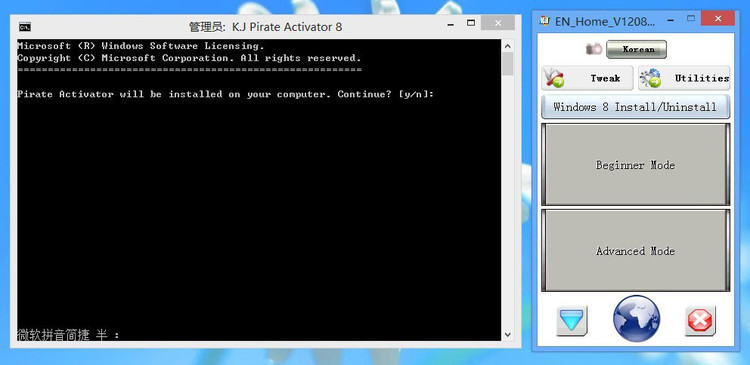Viewport: 750px width, 365px height.
Task: Click the red X exit icon
Action: [x=700, y=321]
